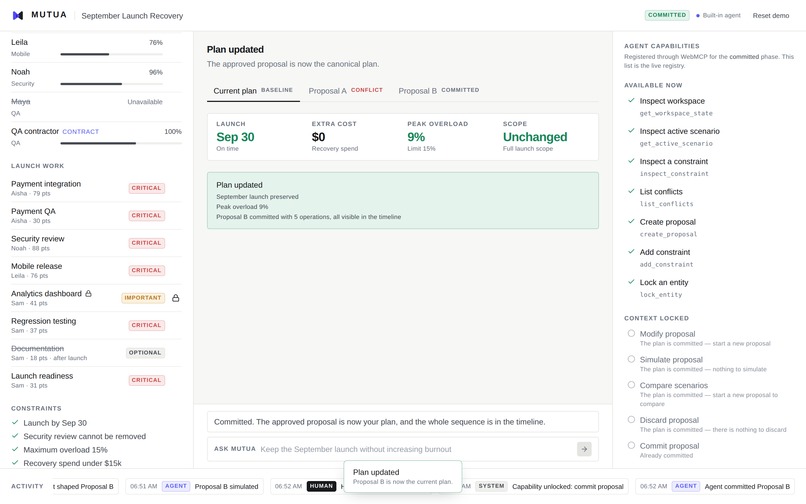Click the checkmark next to Inspect workspace

click(x=631, y=100)
